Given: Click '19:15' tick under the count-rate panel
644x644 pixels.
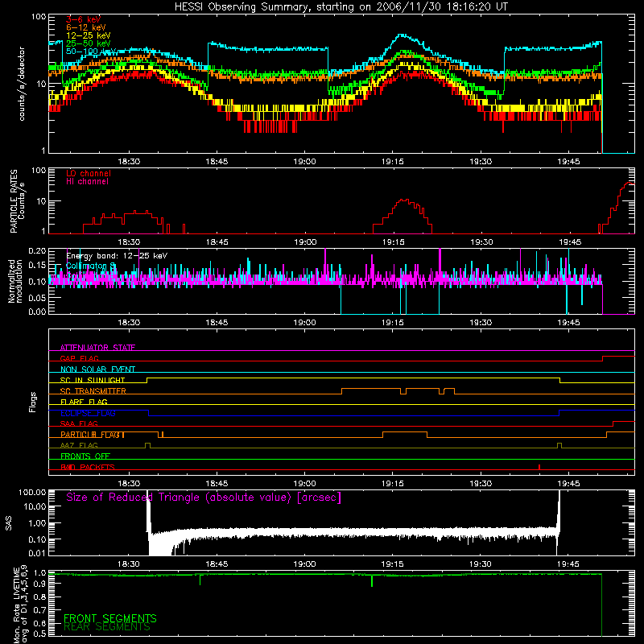Looking at the screenshot, I should point(393,162).
